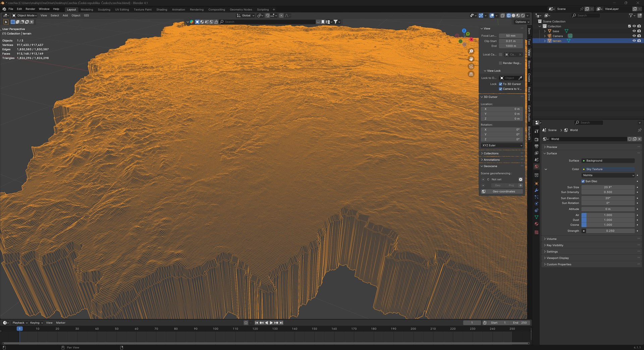Image resolution: width=644 pixels, height=350 pixels.
Task: Click the Focal Length field showing 50 mm
Action: (x=511, y=36)
